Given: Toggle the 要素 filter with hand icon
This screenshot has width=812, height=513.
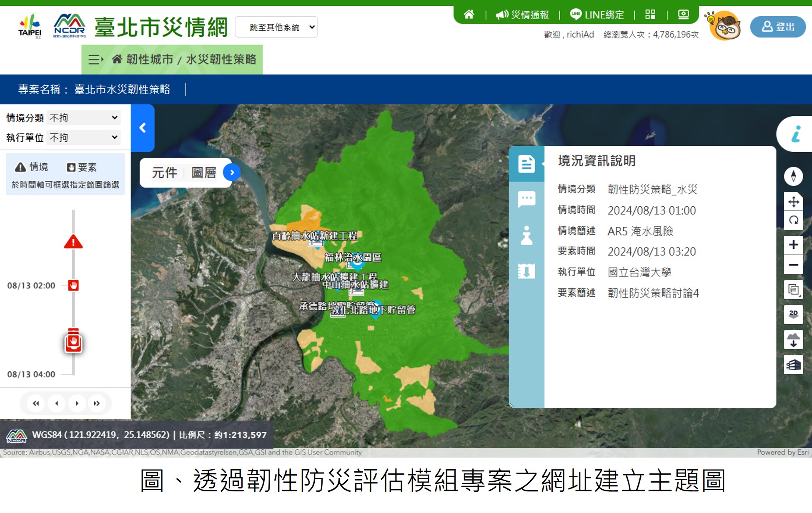Looking at the screenshot, I should click(x=82, y=167).
